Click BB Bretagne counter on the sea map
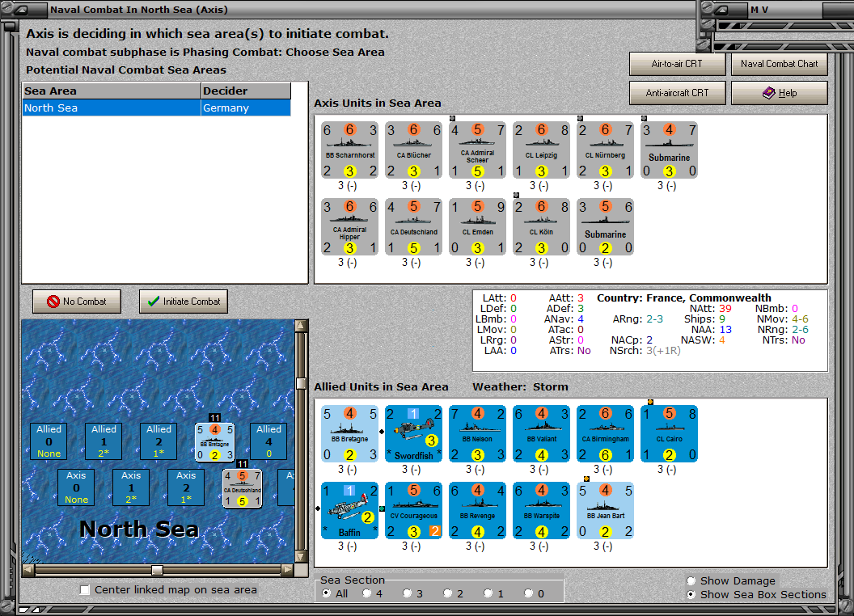This screenshot has width=854, height=616. [214, 442]
